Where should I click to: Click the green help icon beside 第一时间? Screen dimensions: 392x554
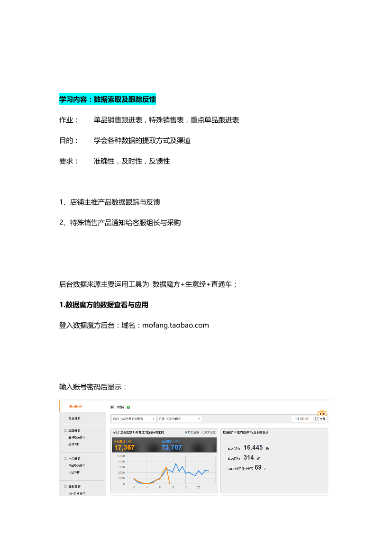[128, 408]
